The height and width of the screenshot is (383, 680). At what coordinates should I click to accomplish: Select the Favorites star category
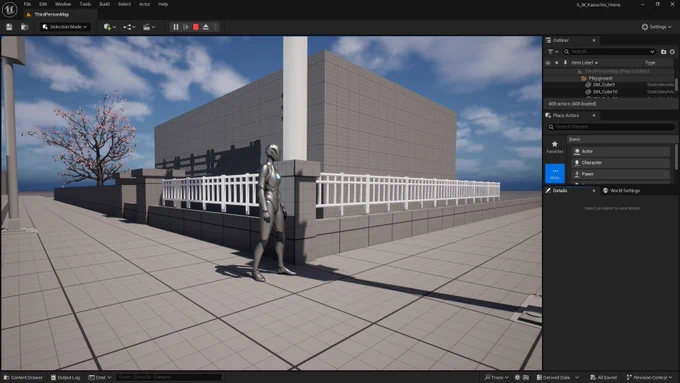click(x=555, y=147)
